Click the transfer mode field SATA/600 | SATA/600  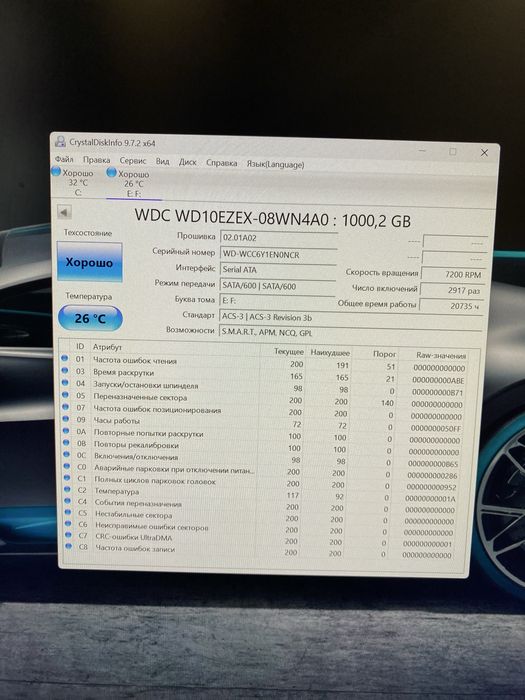[277, 286]
